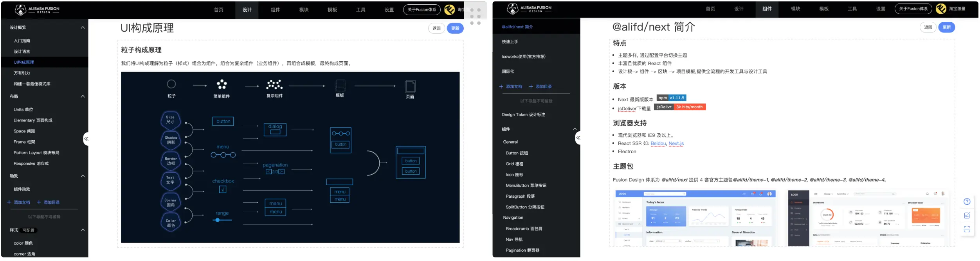Collapse right window sidebar with double-chevron icon
This screenshot has height=261, width=980.
click(578, 138)
